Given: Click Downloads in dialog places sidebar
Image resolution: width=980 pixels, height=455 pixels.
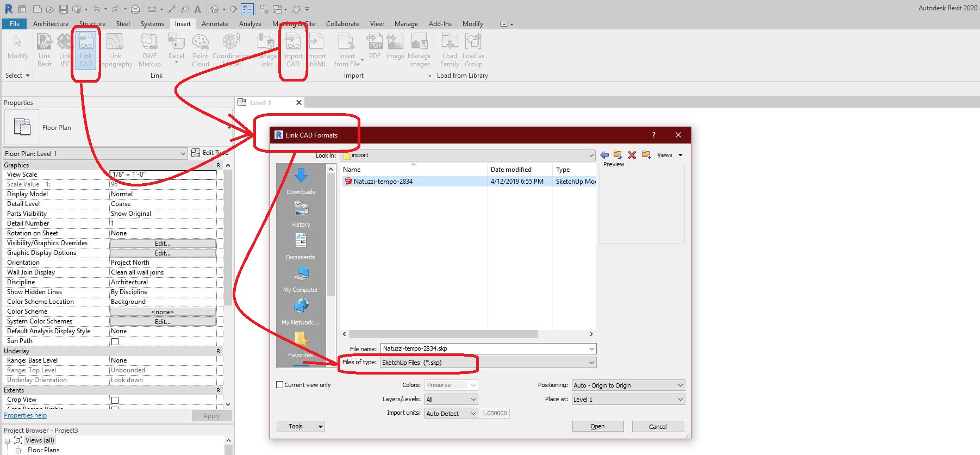Looking at the screenshot, I should tap(301, 181).
